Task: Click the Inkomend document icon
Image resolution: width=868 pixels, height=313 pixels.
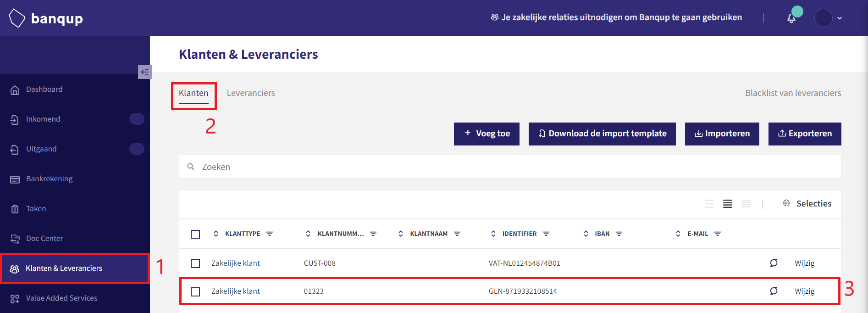Action: 15,120
